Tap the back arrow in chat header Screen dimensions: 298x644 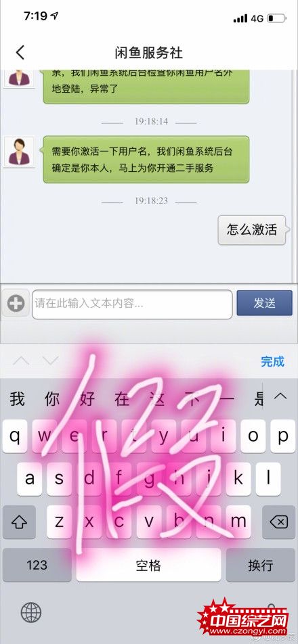20,53
